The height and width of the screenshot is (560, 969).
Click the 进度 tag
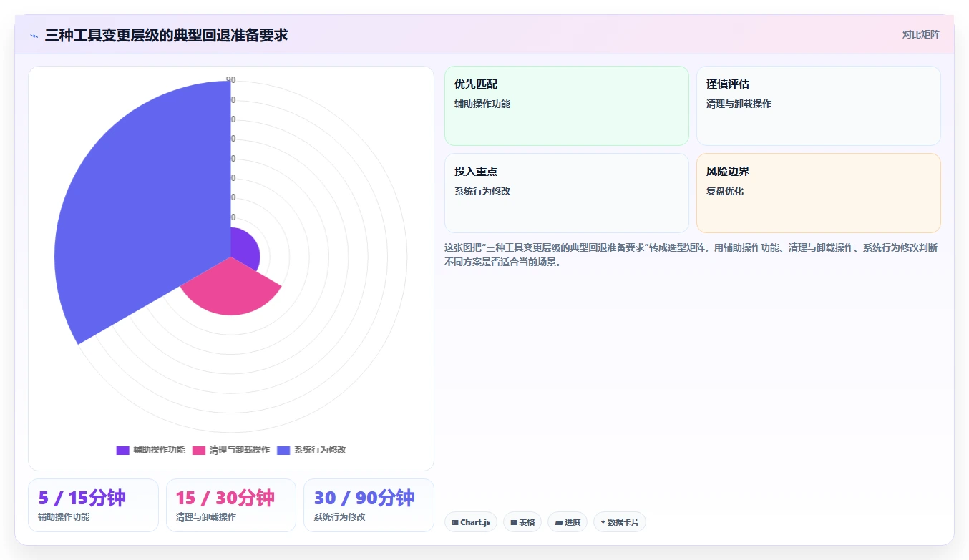[568, 522]
